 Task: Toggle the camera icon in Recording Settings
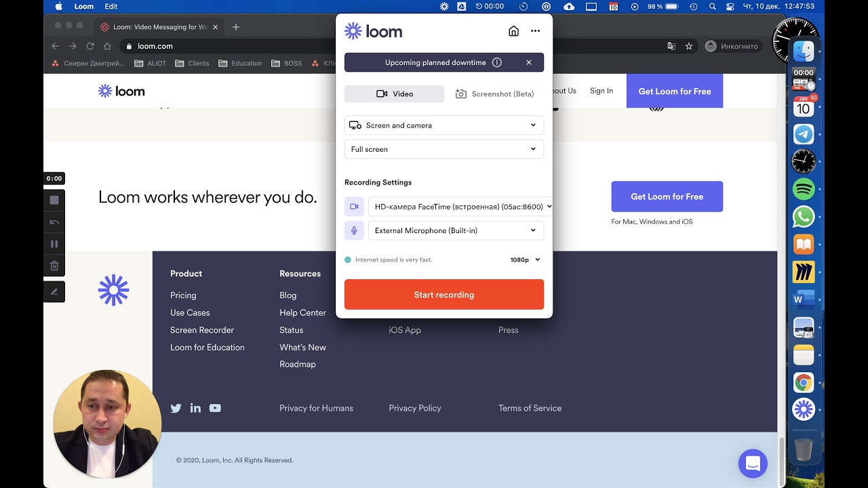354,207
